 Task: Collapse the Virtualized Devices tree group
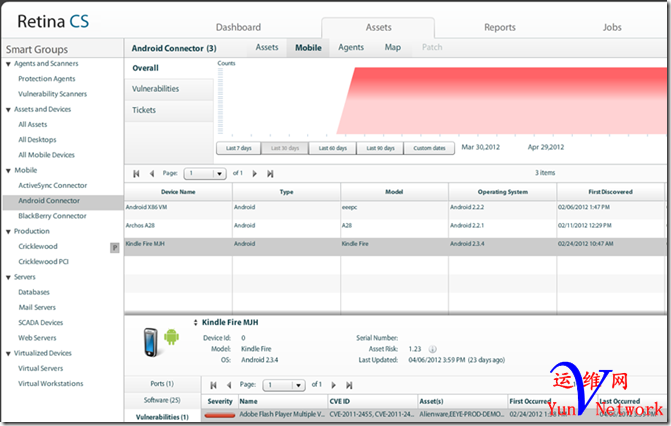coord(8,353)
